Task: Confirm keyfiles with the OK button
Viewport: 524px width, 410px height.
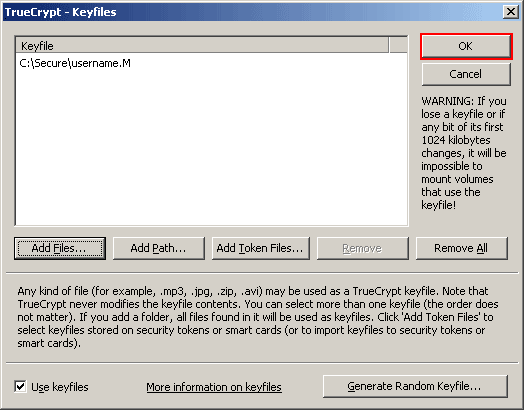Action: 466,46
